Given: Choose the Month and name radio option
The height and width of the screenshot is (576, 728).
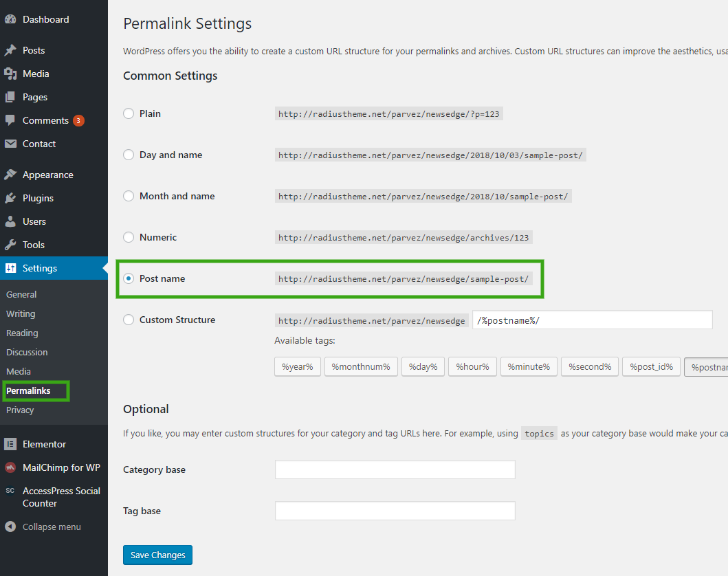Looking at the screenshot, I should pos(129,196).
